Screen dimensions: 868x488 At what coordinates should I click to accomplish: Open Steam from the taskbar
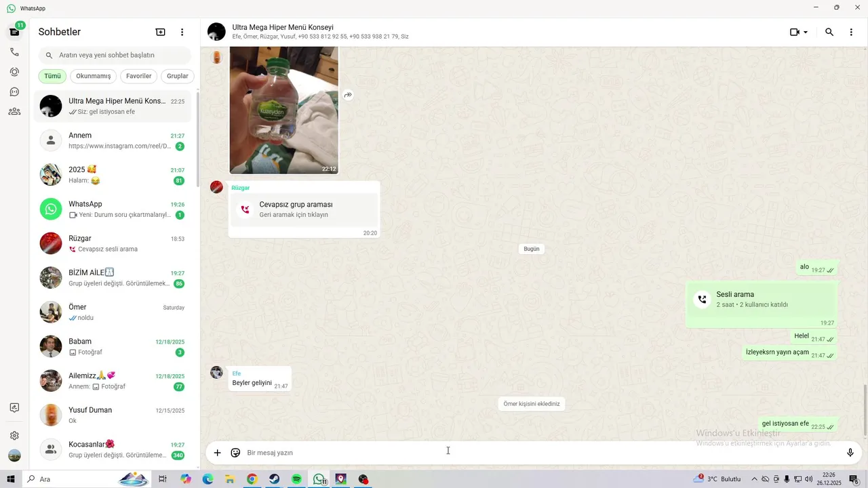(274, 479)
